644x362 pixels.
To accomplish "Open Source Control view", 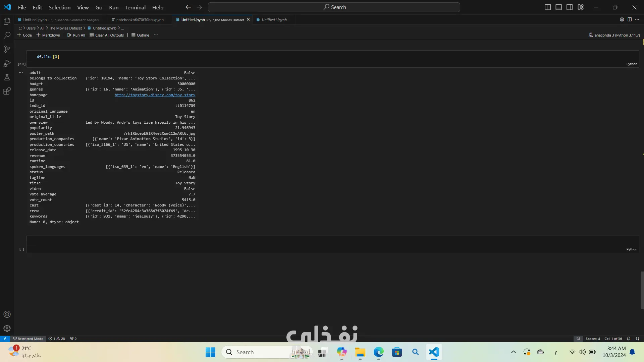I will (x=7, y=49).
